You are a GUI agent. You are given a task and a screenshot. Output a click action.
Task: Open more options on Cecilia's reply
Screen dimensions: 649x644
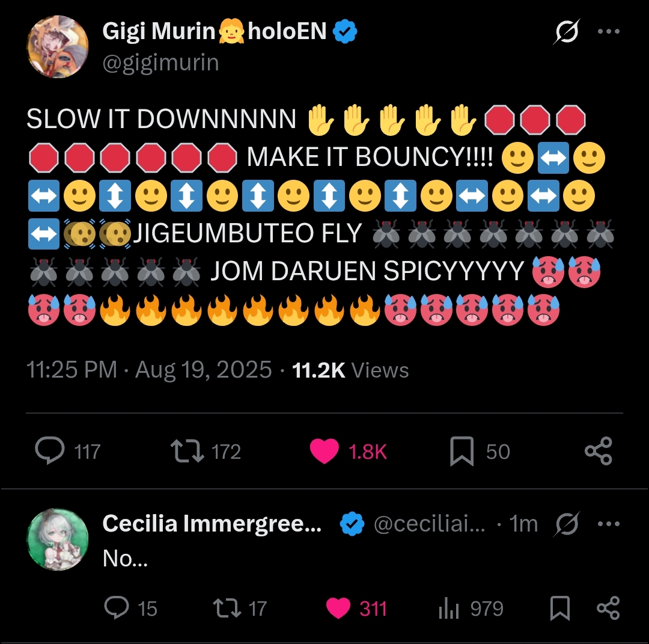(x=609, y=524)
